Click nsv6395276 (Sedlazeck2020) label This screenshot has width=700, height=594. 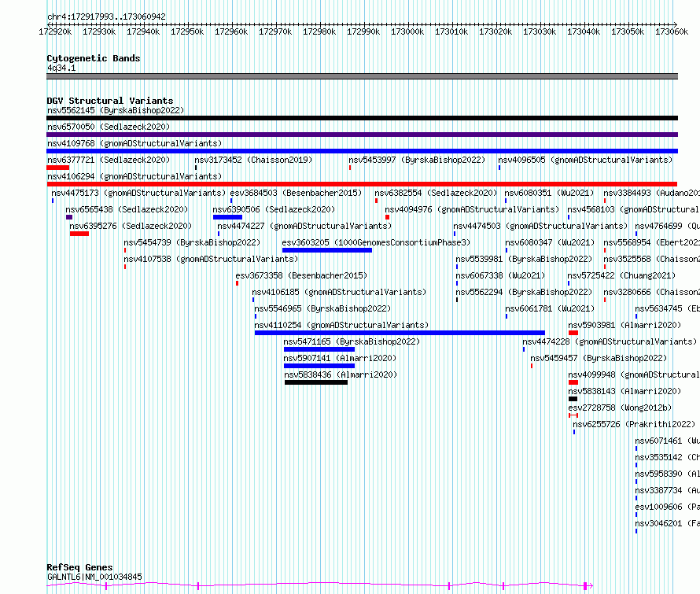pyautogui.click(x=131, y=226)
